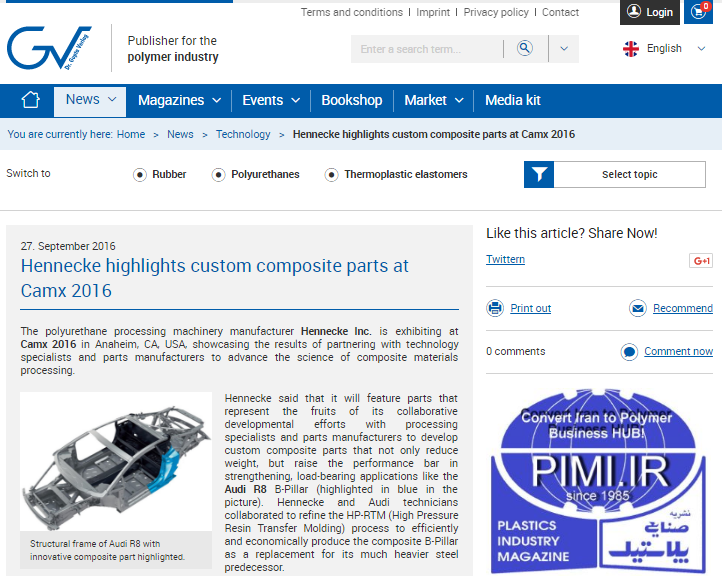Image resolution: width=722 pixels, height=576 pixels.
Task: Click the article headline about Hennecke
Action: click(x=215, y=278)
